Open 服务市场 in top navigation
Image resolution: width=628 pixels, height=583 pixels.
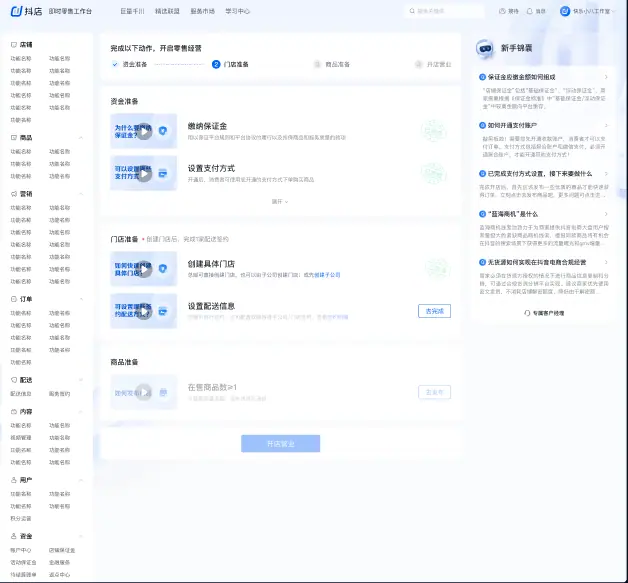point(202,11)
